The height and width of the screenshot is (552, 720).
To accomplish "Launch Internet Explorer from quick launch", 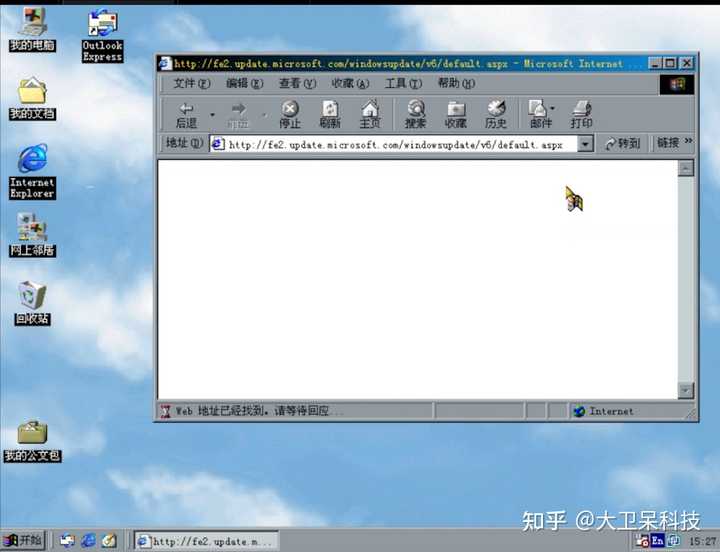I will click(x=89, y=541).
